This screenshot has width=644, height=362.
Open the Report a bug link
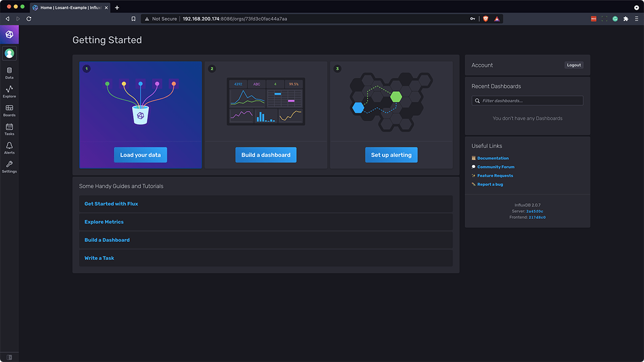click(x=490, y=184)
